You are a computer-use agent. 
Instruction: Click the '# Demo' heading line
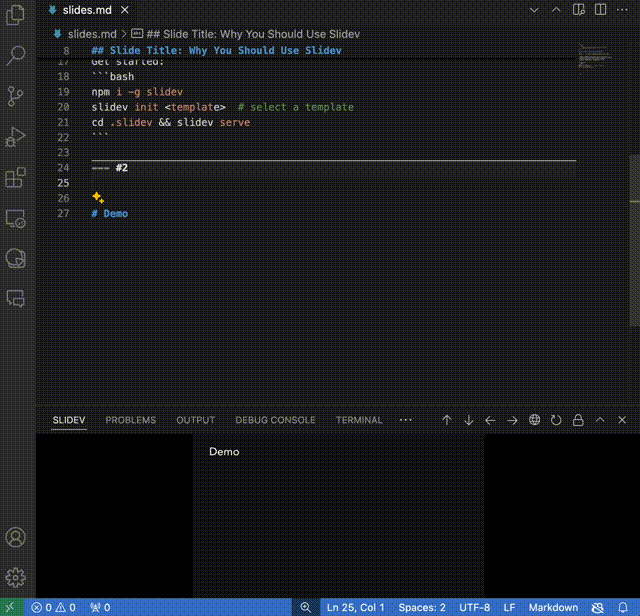(110, 213)
